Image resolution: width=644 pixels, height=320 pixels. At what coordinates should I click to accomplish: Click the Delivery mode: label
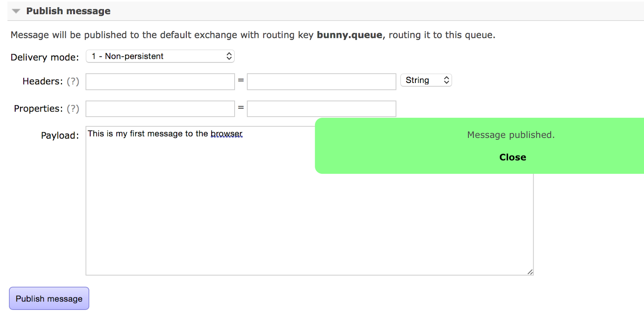(x=45, y=57)
